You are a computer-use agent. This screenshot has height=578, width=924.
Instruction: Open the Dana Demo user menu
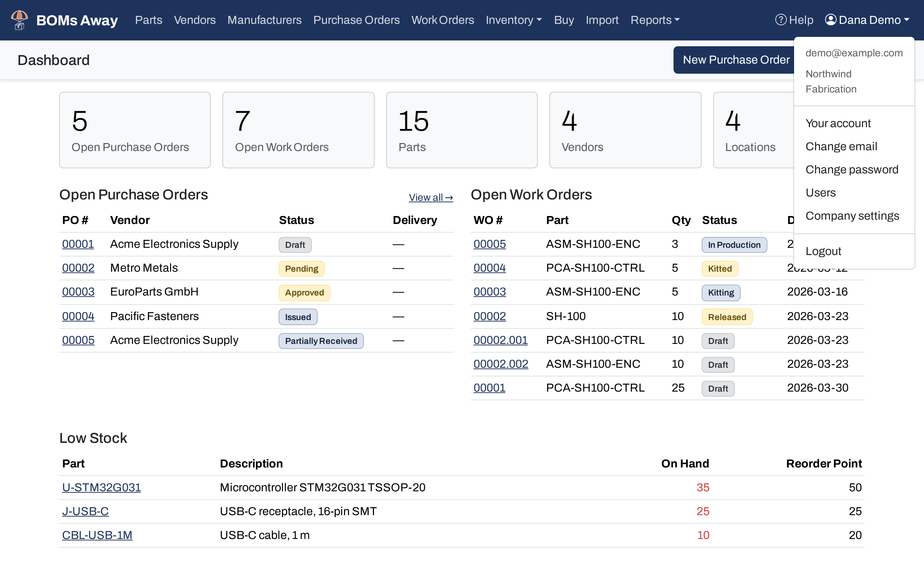click(x=867, y=20)
